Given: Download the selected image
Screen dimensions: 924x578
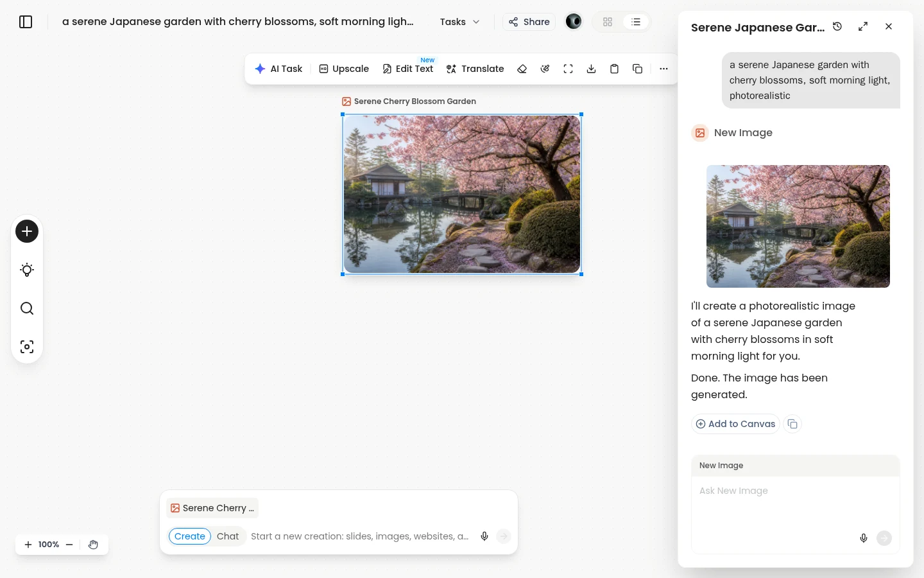Looking at the screenshot, I should [592, 69].
